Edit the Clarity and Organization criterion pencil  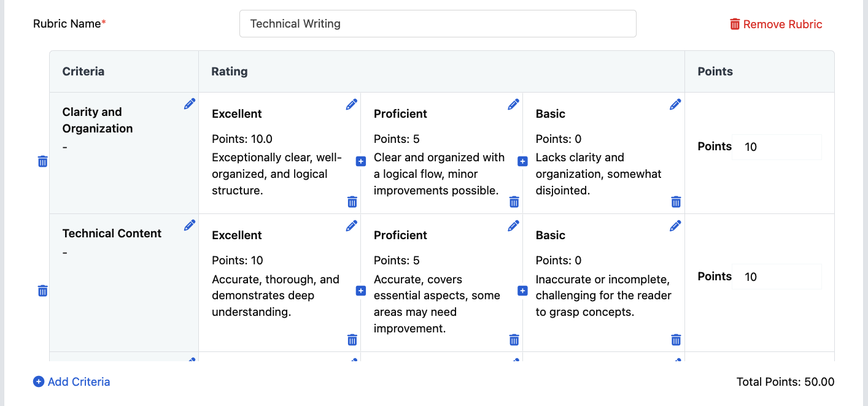click(190, 104)
